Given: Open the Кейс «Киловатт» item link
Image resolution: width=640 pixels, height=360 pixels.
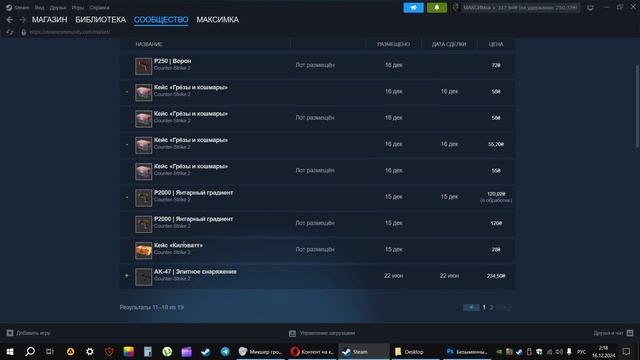Looking at the screenshot, I should (x=178, y=245).
